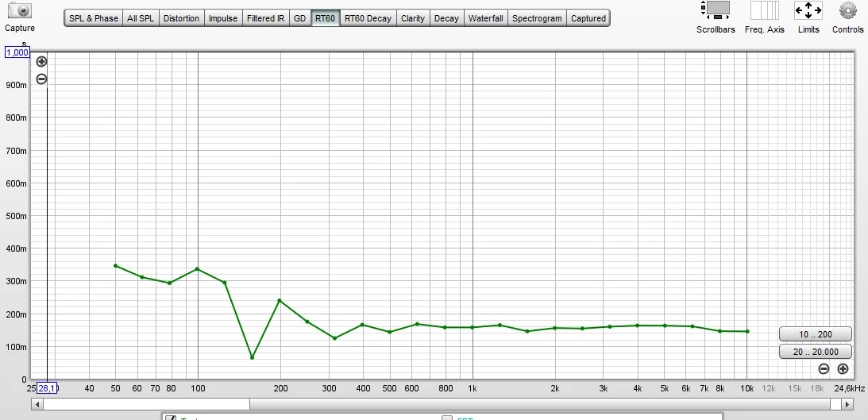Zoom out vertical axis with top-left minus
This screenshot has height=420, width=868.
pyautogui.click(x=41, y=79)
